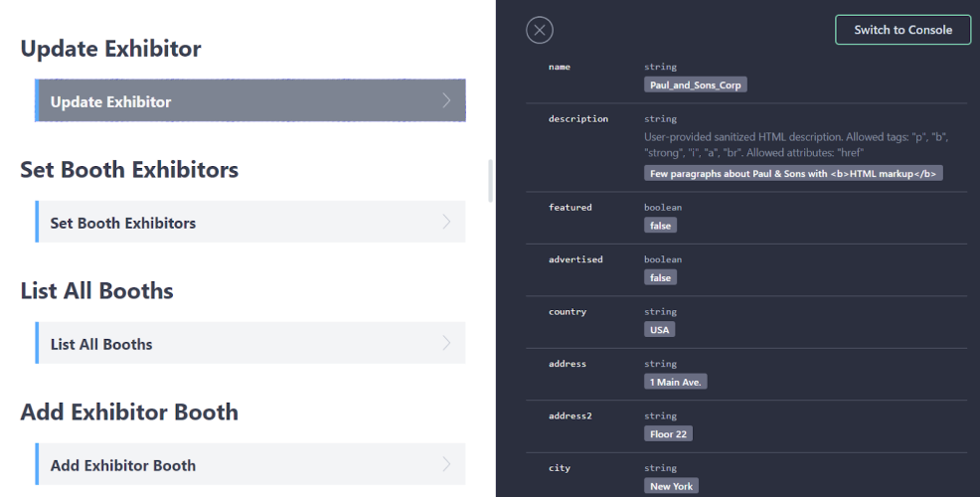Click the country parameter label
Image resolution: width=980 pixels, height=497 pixels.
click(x=568, y=312)
